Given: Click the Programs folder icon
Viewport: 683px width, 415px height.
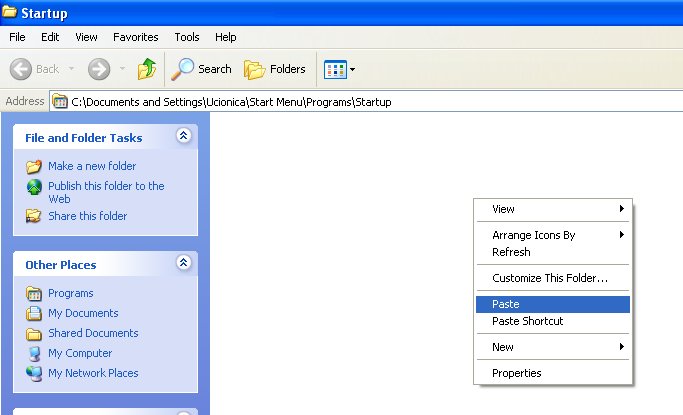Looking at the screenshot, I should click(34, 294).
